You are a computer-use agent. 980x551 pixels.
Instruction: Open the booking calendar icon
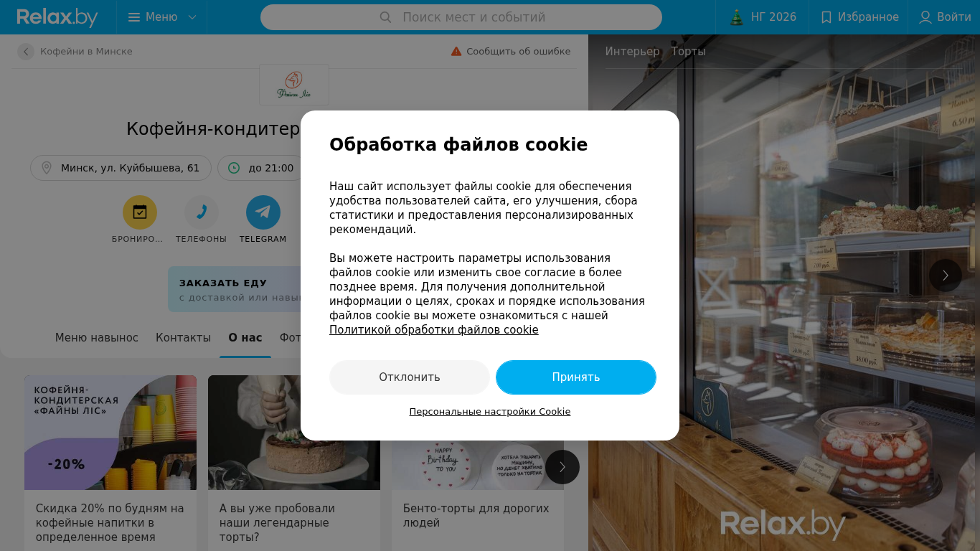(x=140, y=212)
